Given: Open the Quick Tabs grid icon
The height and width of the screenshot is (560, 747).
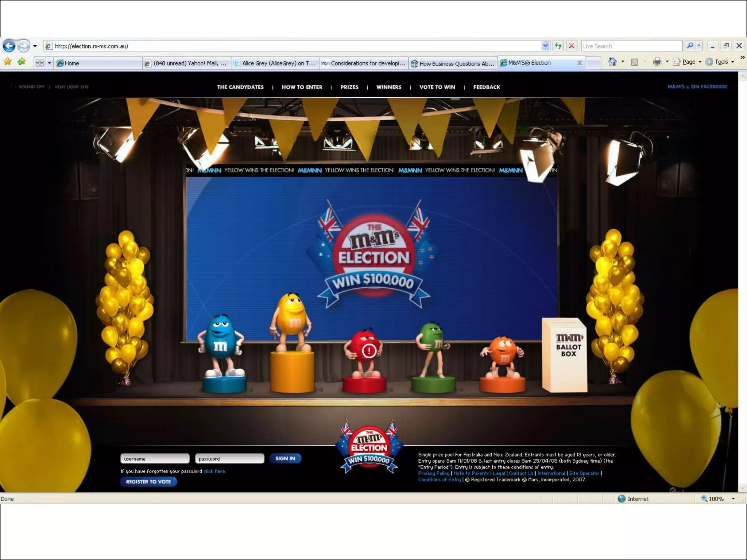Looking at the screenshot, I should [40, 63].
